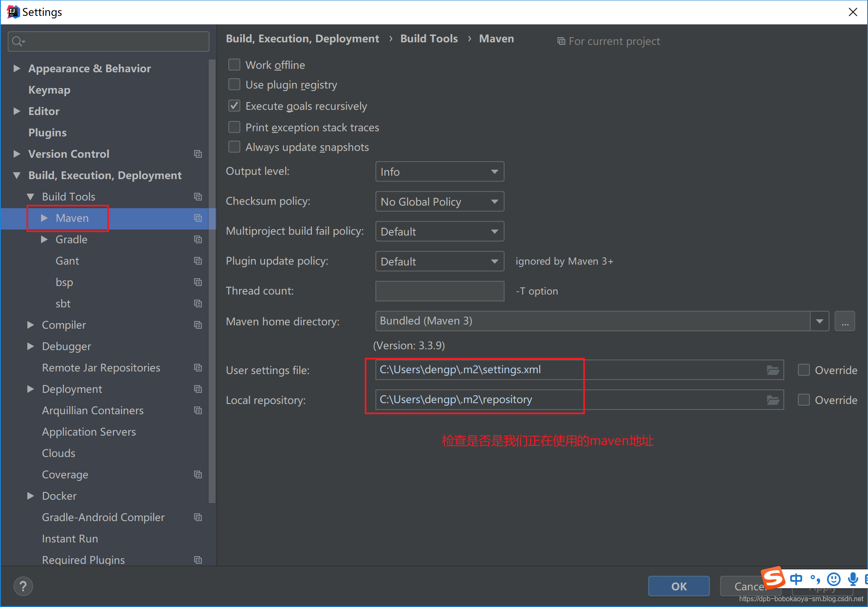Select the Build Execution Deployment menu item
The height and width of the screenshot is (607, 868).
click(102, 175)
